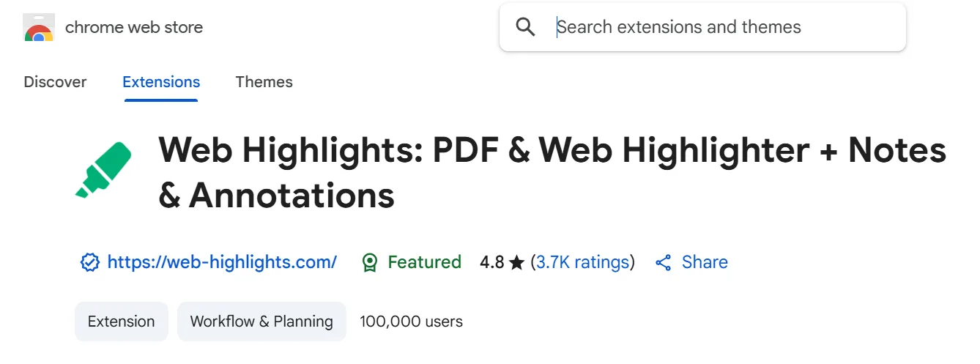Select the Extensions tab
Image resolution: width=980 pixels, height=364 pixels.
point(161,82)
